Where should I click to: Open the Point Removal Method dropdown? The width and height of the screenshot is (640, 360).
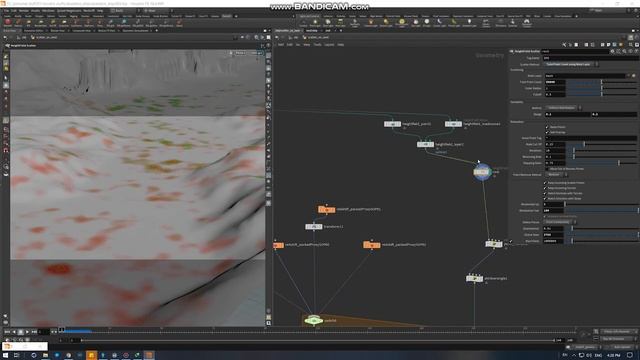(556, 174)
